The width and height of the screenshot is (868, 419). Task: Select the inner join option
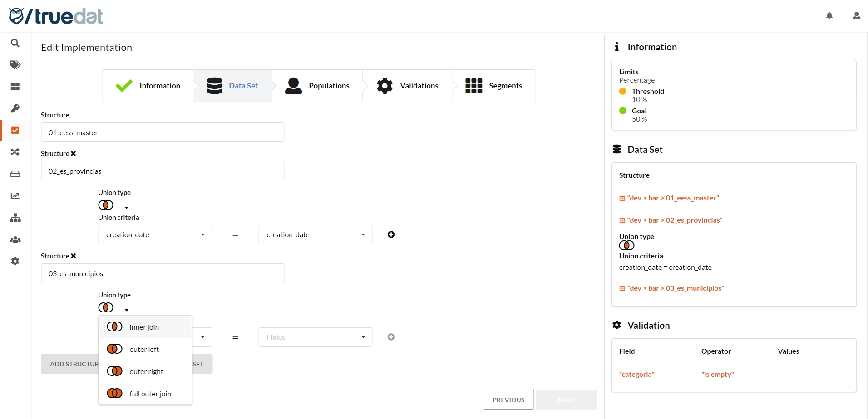pos(144,327)
